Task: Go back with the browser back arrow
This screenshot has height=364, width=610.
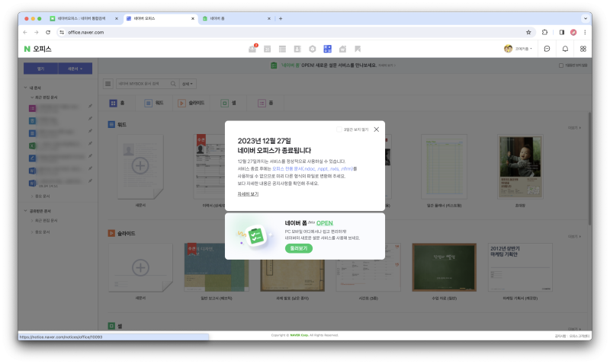Action: coord(25,32)
